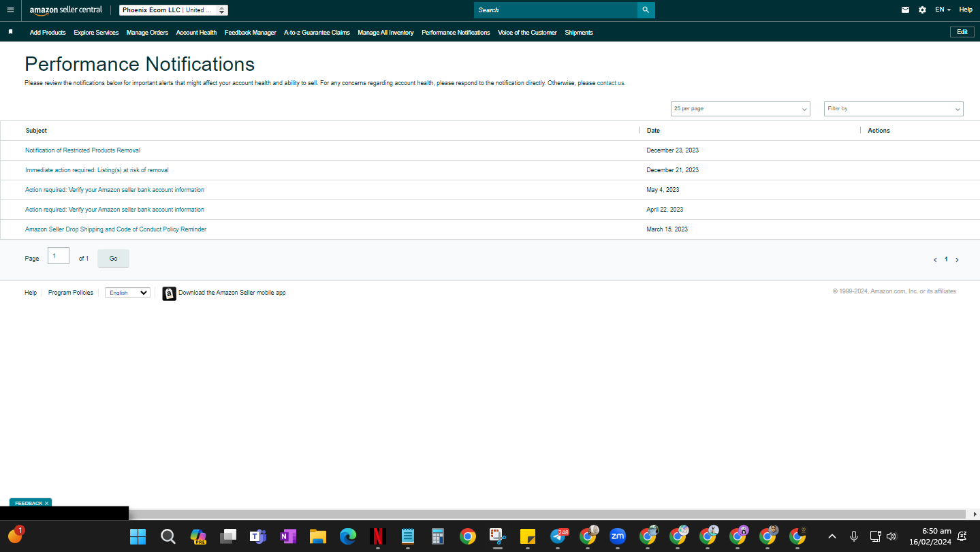
Task: Open April 22, 2023 bank account verification notification
Action: pyautogui.click(x=114, y=210)
